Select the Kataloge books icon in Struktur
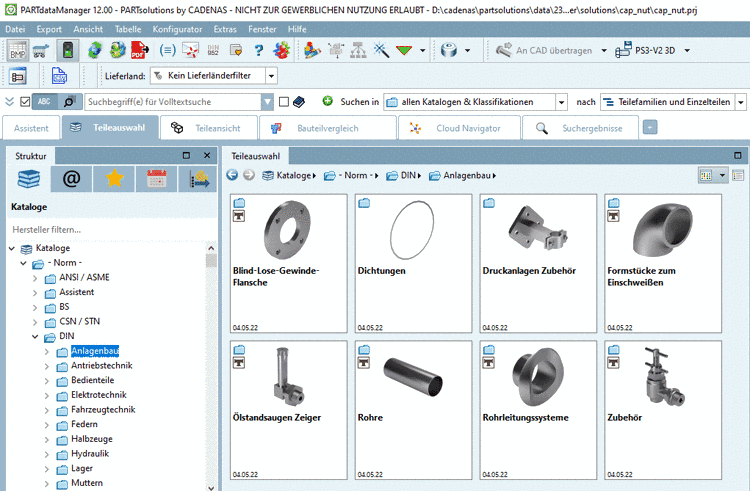Viewport: 750px width, 491px height. (x=29, y=179)
